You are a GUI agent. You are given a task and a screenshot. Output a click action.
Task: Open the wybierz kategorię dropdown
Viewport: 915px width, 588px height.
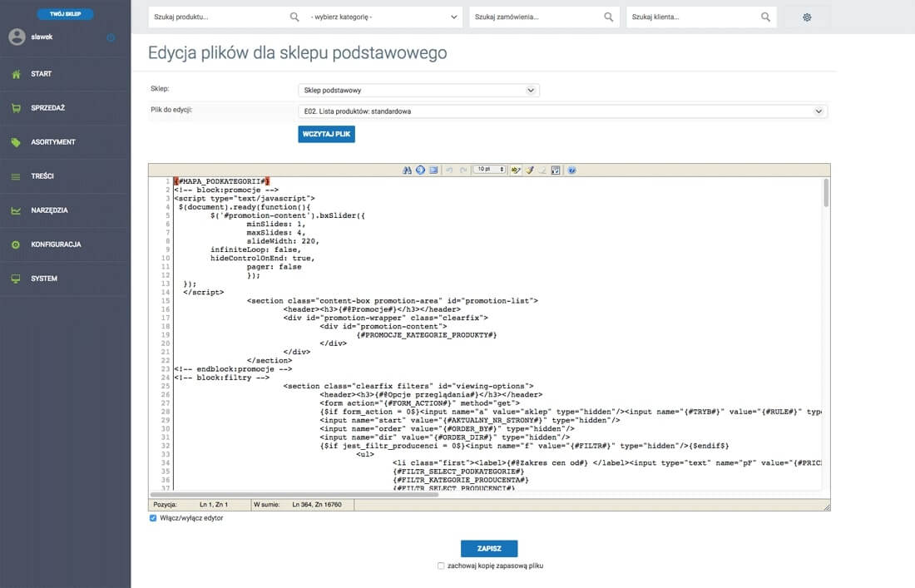click(384, 17)
